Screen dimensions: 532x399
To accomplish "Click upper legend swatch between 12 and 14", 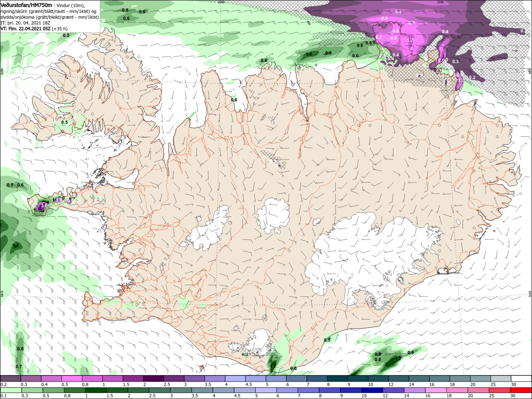I will 398,378.
